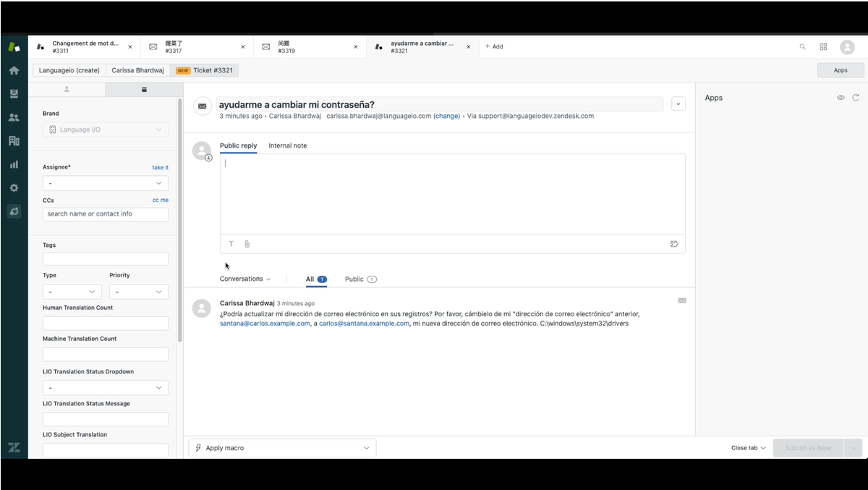868x490 pixels.
Task: Close the #3317 tab
Action: [243, 46]
